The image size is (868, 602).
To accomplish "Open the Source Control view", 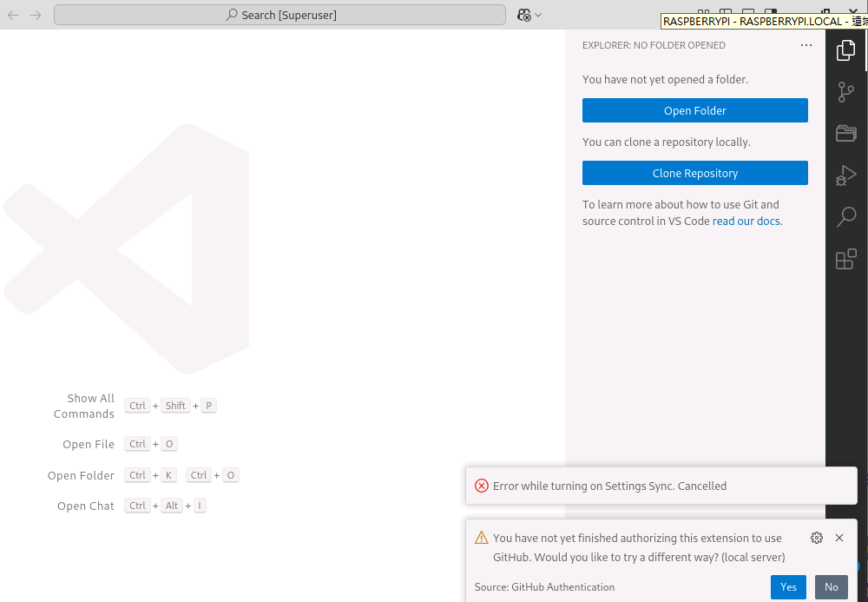I will pyautogui.click(x=845, y=92).
